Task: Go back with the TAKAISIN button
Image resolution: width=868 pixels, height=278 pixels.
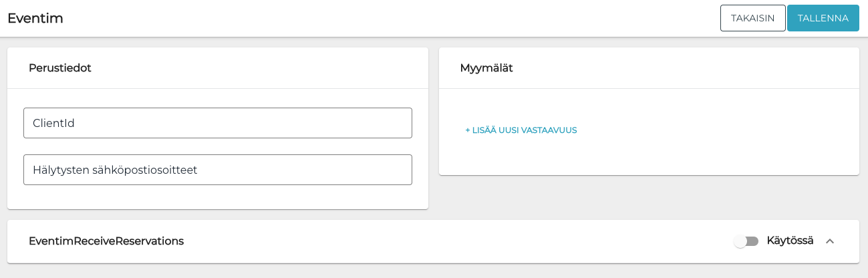Action: tap(752, 18)
